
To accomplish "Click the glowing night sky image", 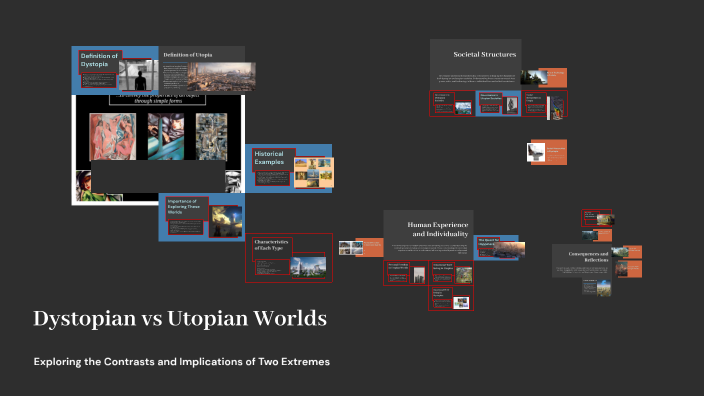I will pos(226,221).
